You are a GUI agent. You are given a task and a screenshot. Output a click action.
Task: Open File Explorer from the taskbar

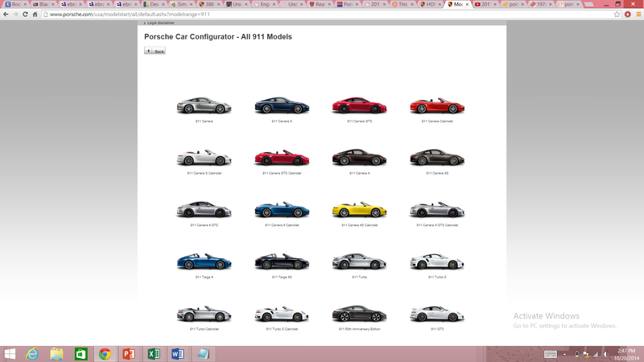click(x=56, y=354)
